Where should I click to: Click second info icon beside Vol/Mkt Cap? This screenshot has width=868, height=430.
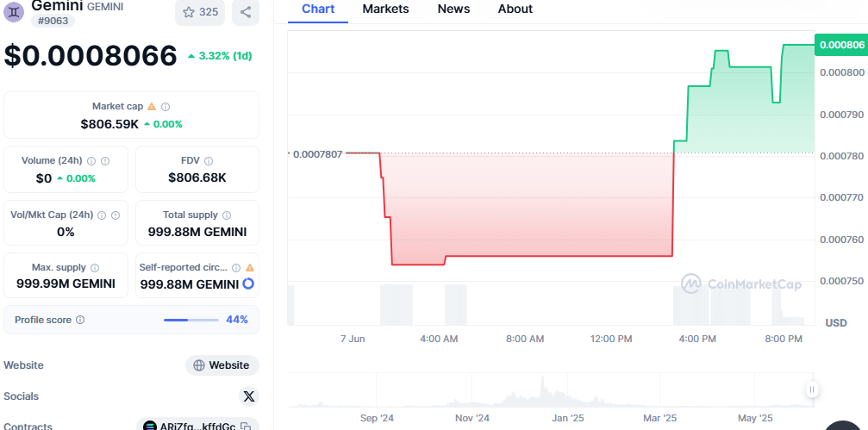tap(116, 215)
